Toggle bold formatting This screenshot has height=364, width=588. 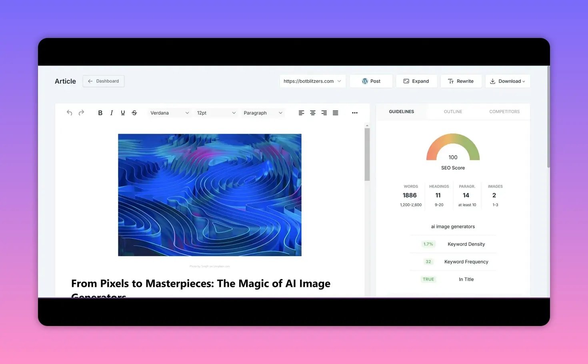(x=100, y=113)
